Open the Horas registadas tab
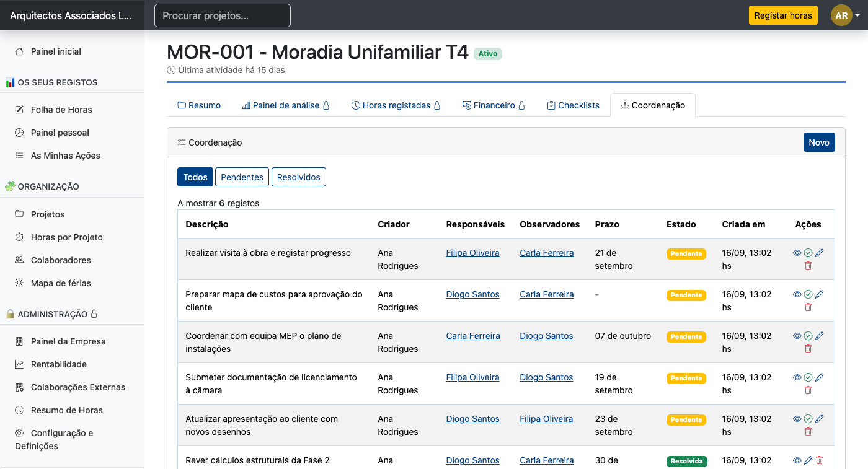 pos(396,105)
